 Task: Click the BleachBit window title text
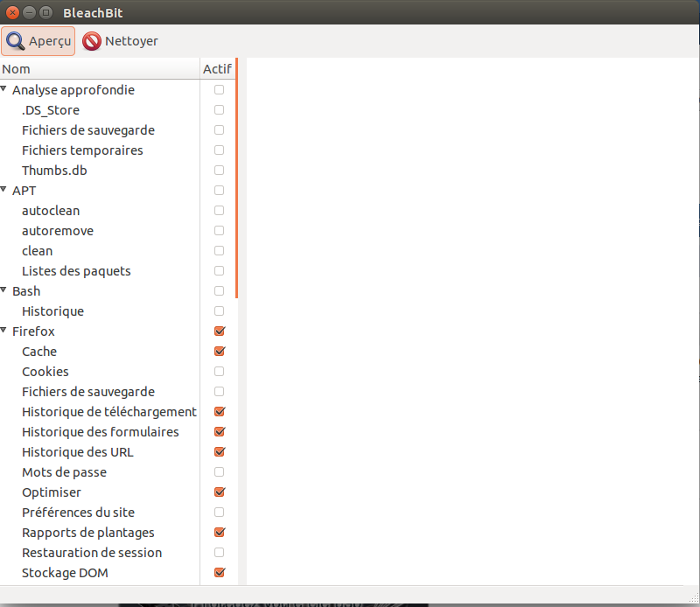[x=93, y=12]
